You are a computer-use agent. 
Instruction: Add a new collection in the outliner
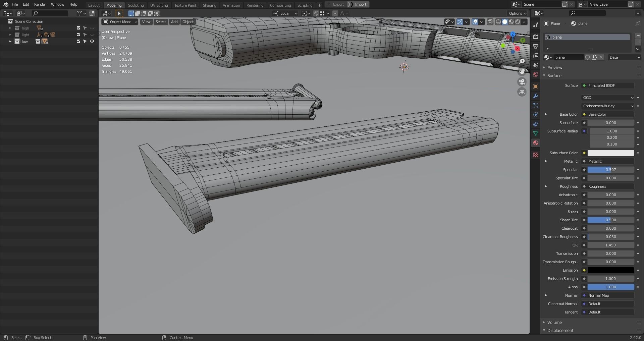92,13
